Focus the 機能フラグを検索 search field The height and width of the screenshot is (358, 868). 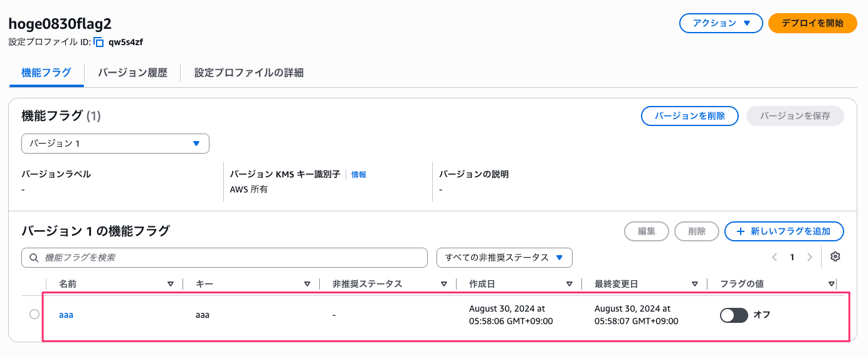point(225,258)
